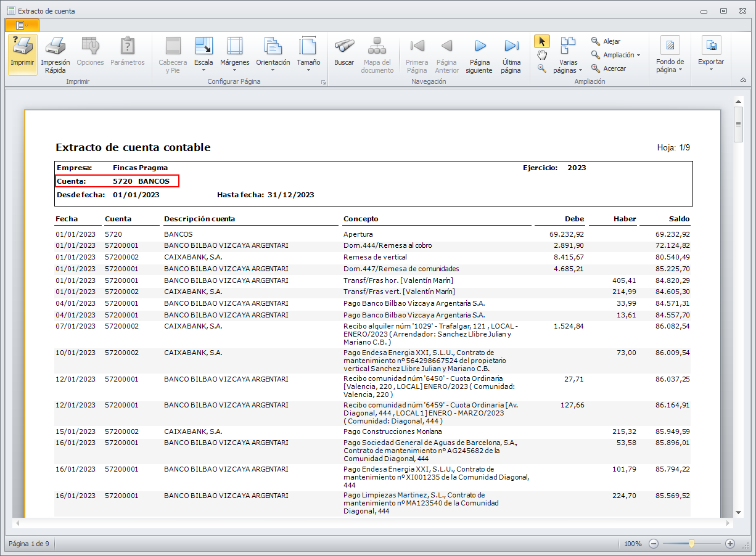756x556 pixels.
Task: Click the Alejar zoom out icon
Action: coord(596,41)
